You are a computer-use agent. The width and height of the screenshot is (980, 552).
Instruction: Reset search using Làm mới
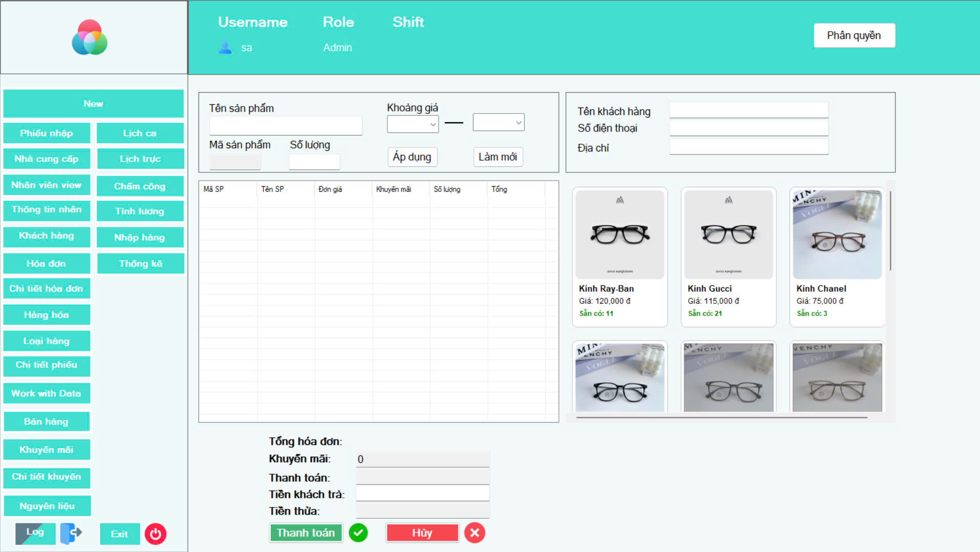point(497,157)
